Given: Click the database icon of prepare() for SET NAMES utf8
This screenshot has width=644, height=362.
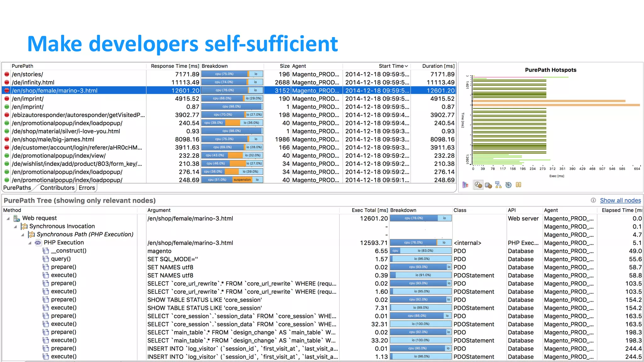Looking at the screenshot, I should [x=46, y=267].
